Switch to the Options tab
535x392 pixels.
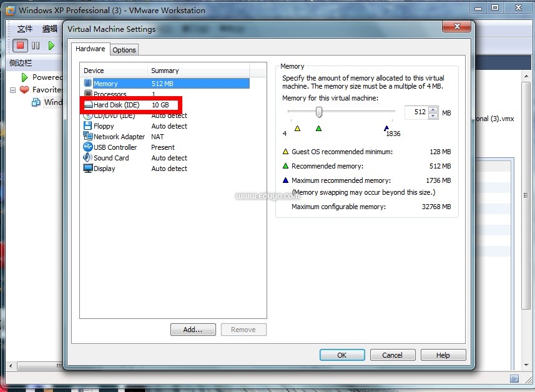pyautogui.click(x=124, y=50)
